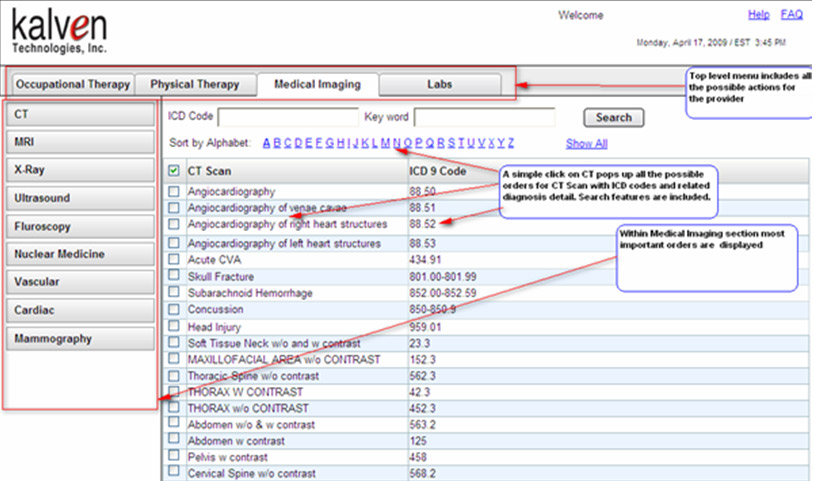
Task: Enable the Head Injury checkbox
Action: click(x=175, y=327)
